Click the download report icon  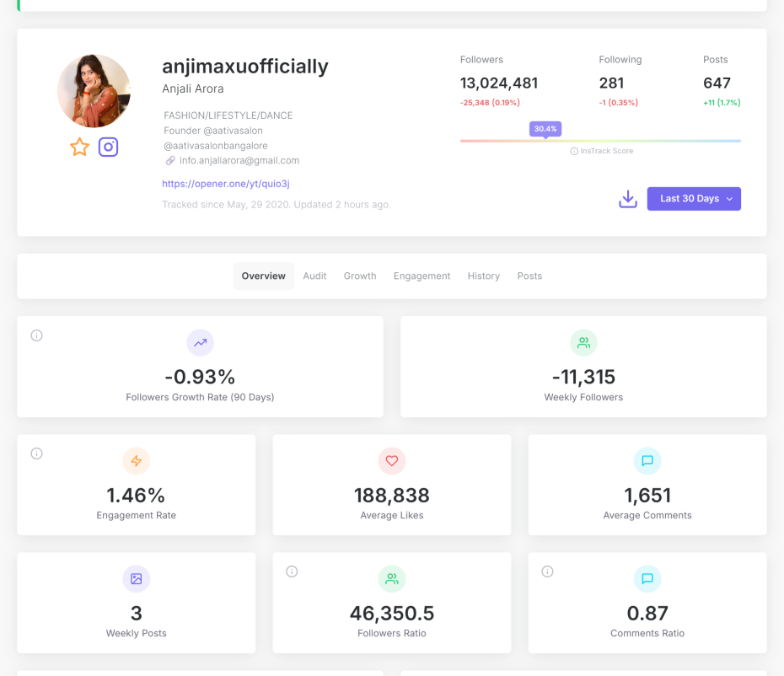[x=627, y=198]
